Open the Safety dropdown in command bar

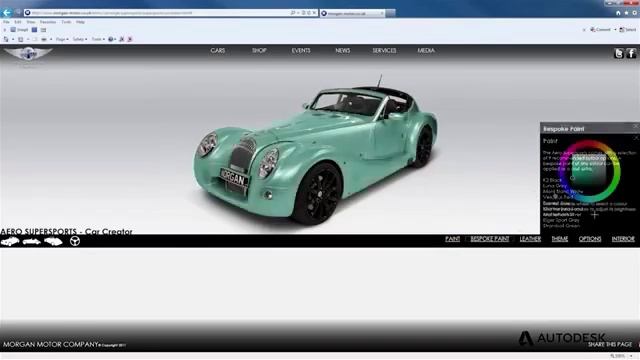80,39
